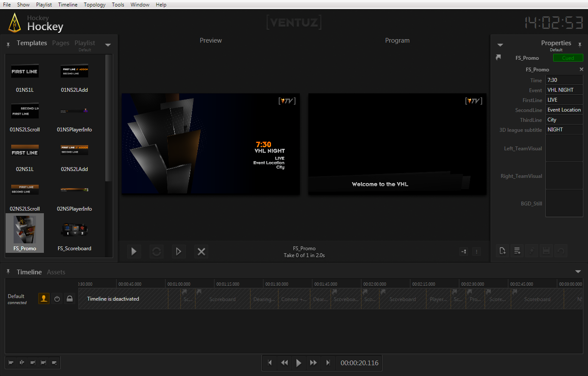Image resolution: width=588 pixels, height=376 pixels.
Task: Click the Fast forward button in timeline transport
Action: [x=313, y=363]
